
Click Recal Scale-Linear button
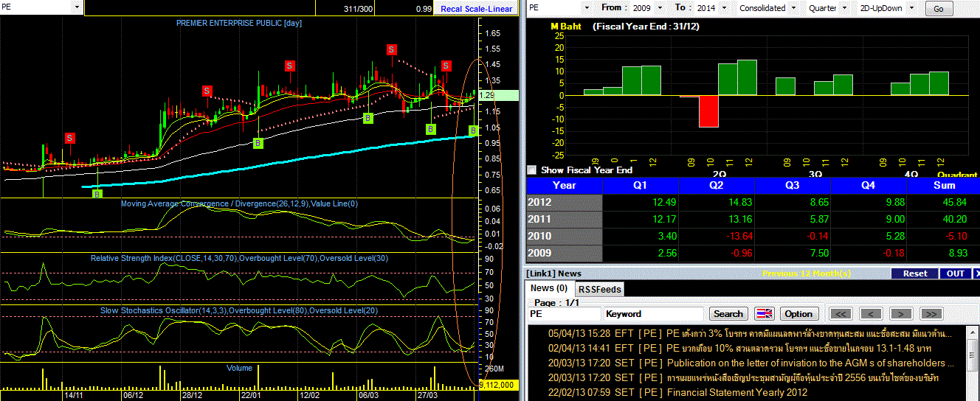coord(476,9)
